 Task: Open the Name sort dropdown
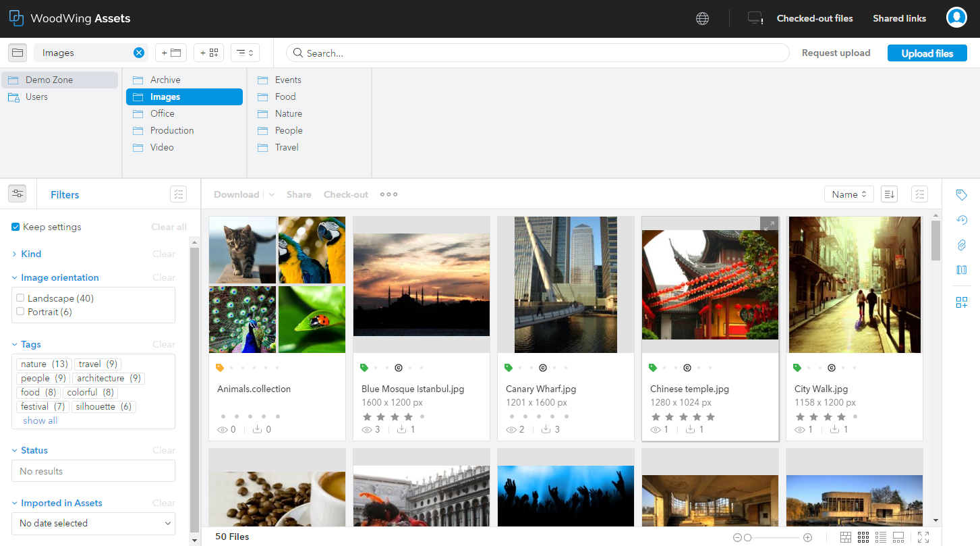848,194
